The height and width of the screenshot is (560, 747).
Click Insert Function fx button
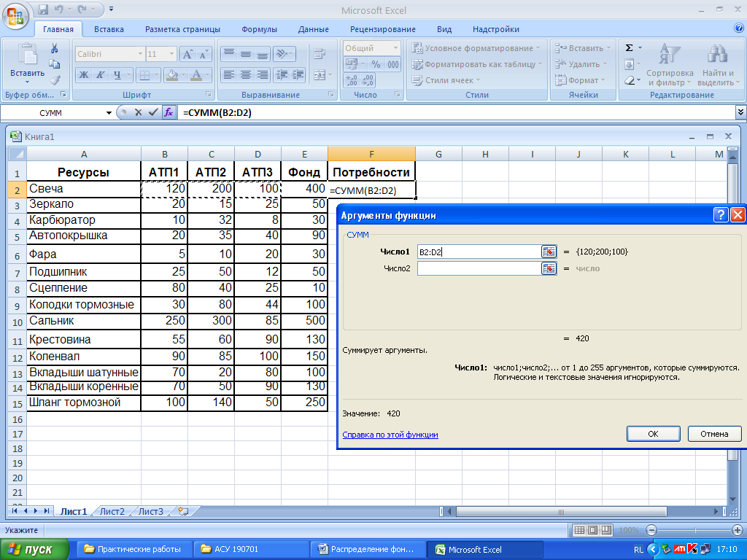(169, 112)
